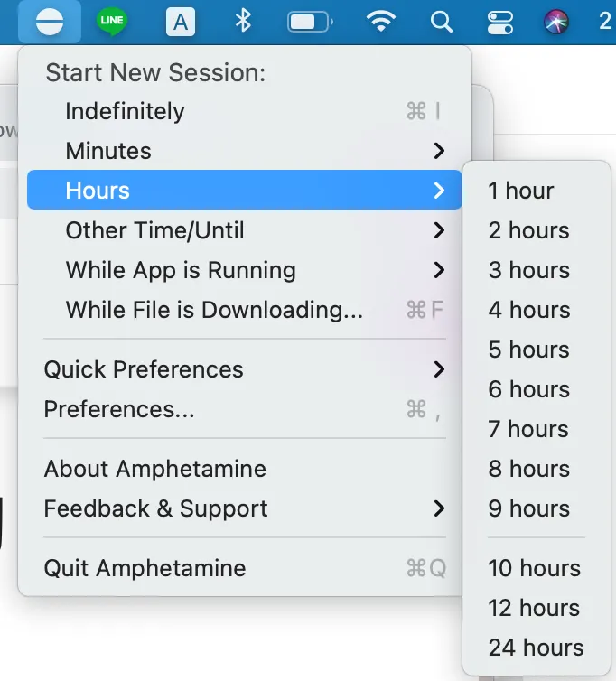Click the battery status icon
616x681 pixels.
point(310,22)
